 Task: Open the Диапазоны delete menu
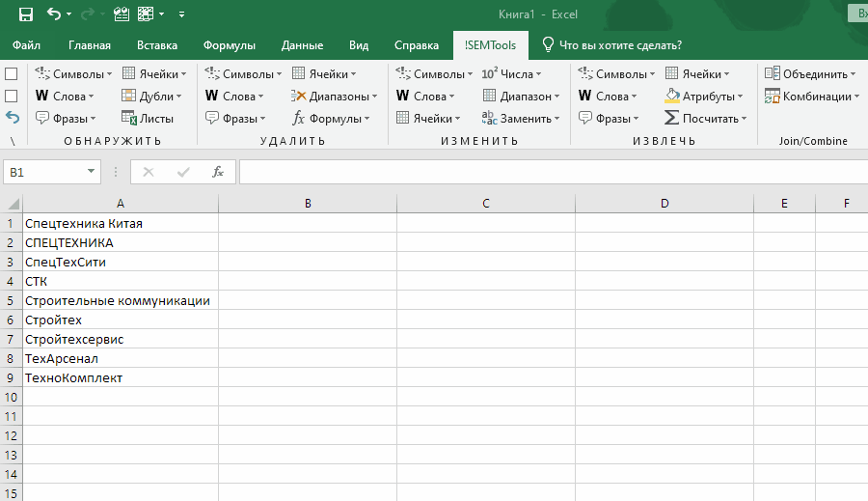[335, 96]
